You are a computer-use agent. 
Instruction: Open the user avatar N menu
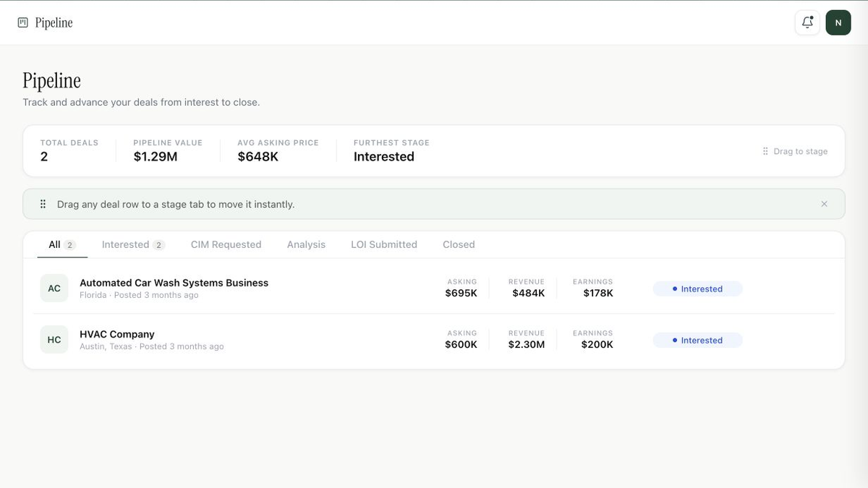(x=838, y=22)
